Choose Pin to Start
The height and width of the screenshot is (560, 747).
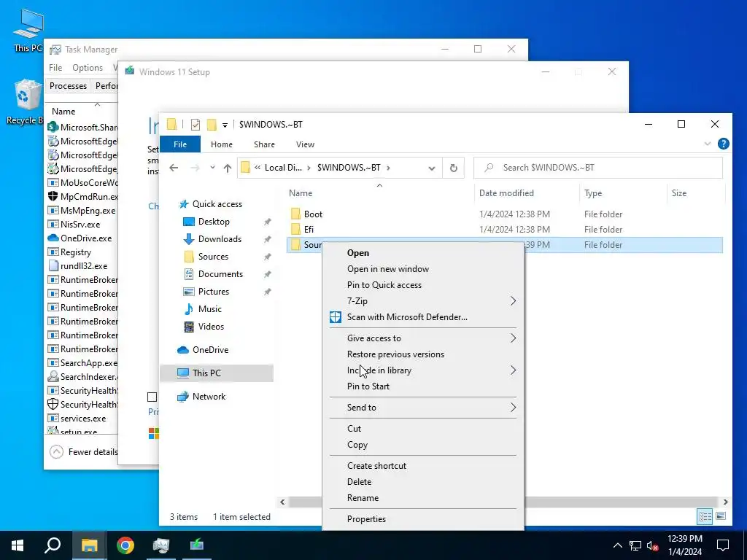tap(368, 386)
